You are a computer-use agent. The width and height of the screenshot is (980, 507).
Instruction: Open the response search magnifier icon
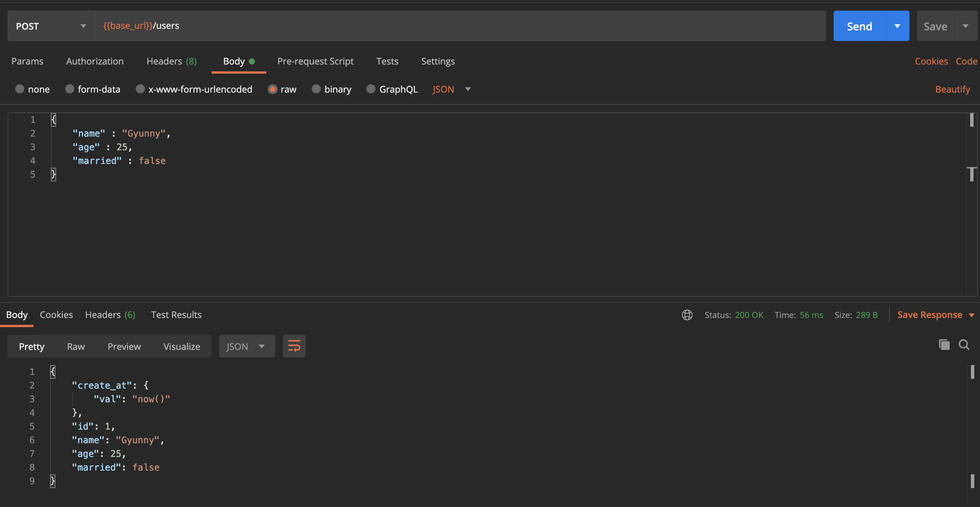tap(964, 345)
